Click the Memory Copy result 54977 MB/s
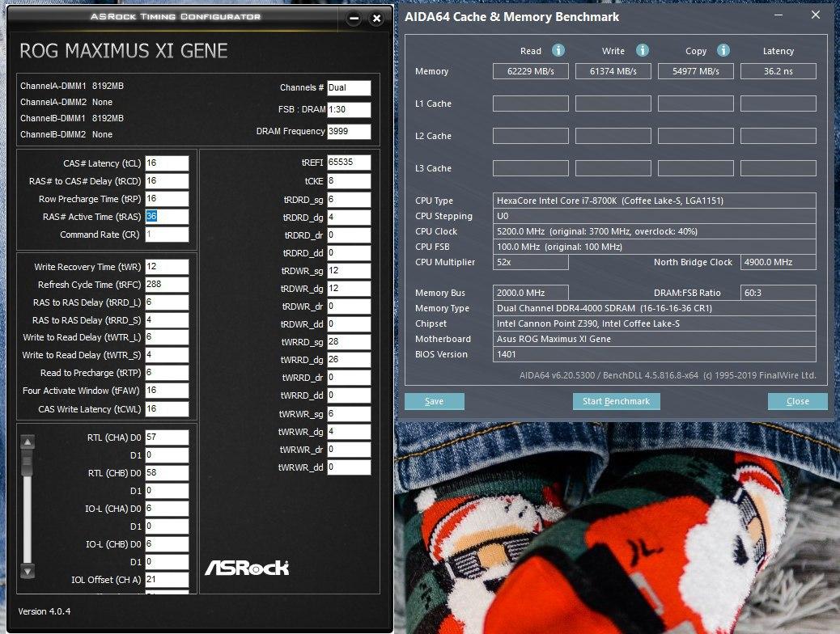Screen dimensions: 840x634 coord(696,71)
